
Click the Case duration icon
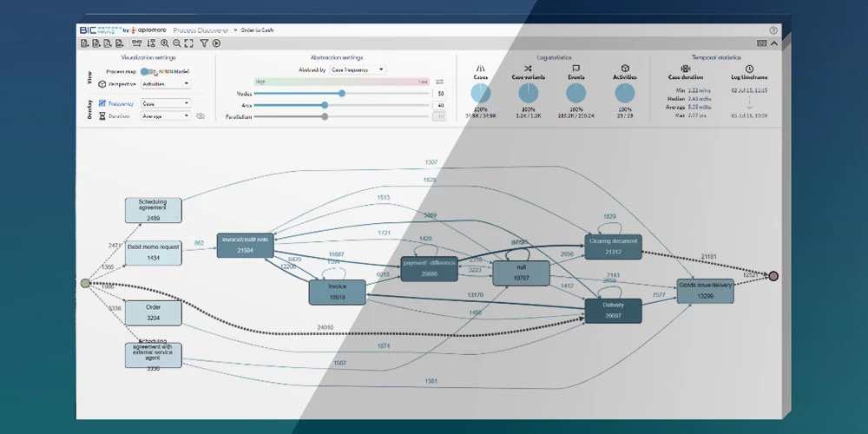pyautogui.click(x=686, y=68)
